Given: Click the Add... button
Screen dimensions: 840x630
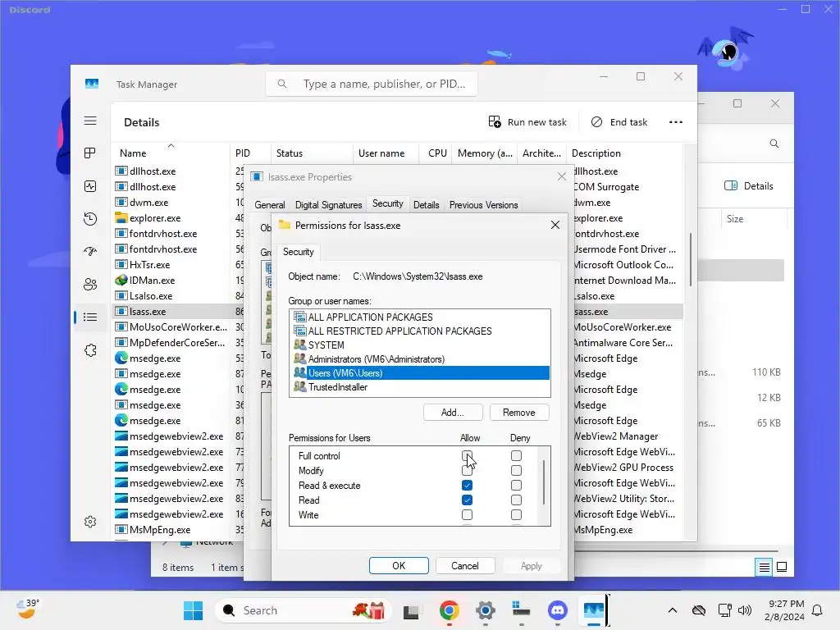Looking at the screenshot, I should pyautogui.click(x=453, y=413).
